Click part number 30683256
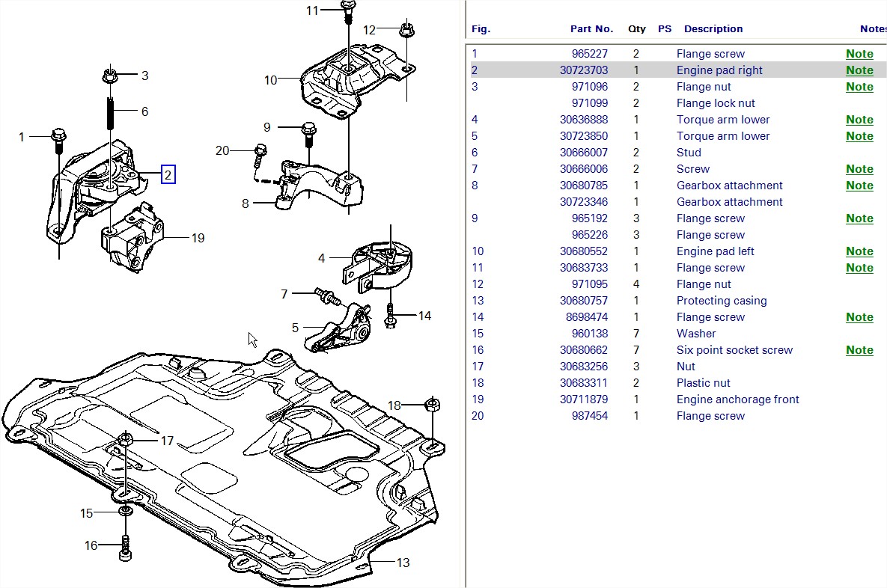887x588 pixels. 584,366
